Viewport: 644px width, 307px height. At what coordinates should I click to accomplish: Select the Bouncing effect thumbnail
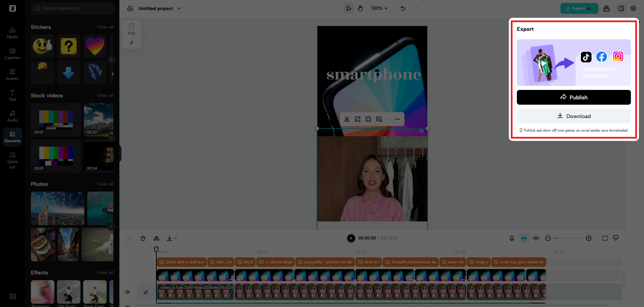[43, 292]
